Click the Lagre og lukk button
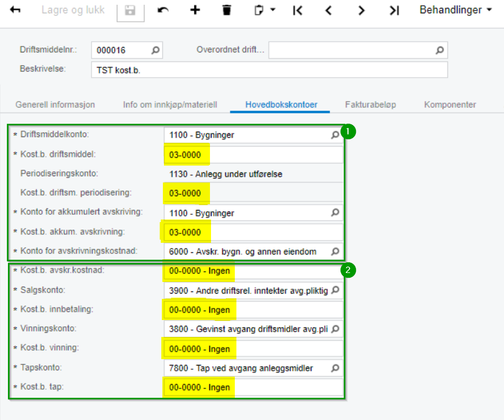504x420 pixels. point(73,10)
